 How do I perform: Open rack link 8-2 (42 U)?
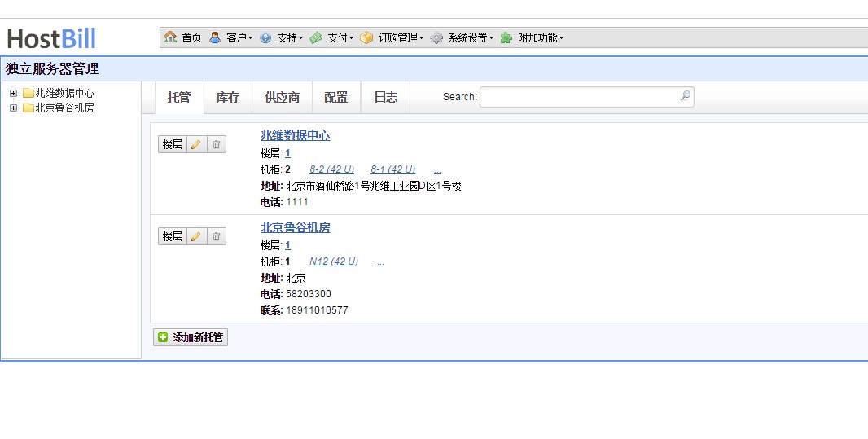pyautogui.click(x=331, y=169)
